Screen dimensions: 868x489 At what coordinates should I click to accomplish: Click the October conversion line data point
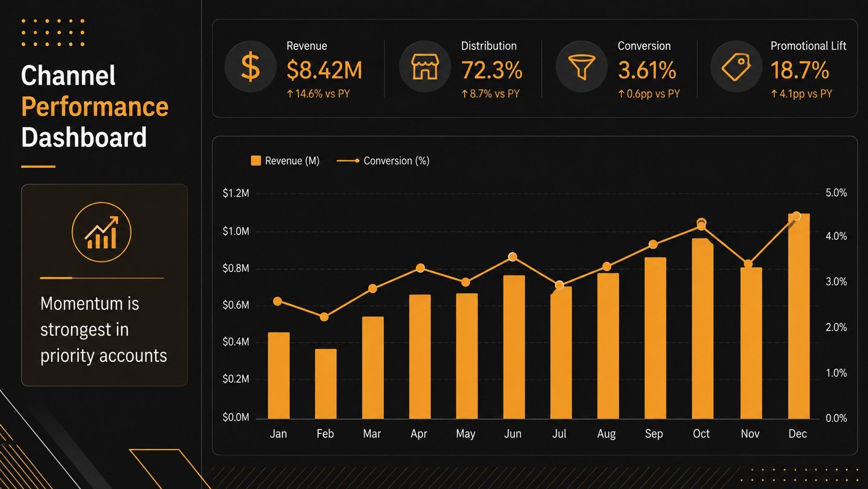(701, 224)
